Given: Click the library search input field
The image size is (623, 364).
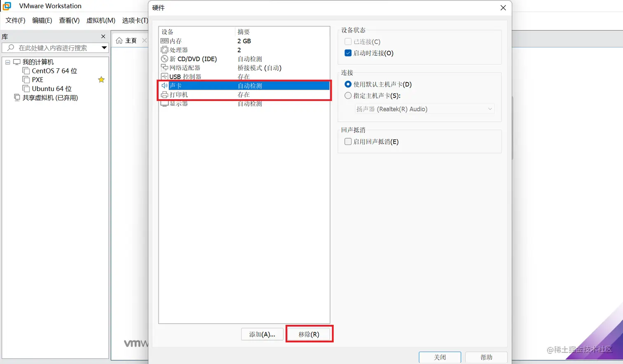Looking at the screenshot, I should 56,48.
